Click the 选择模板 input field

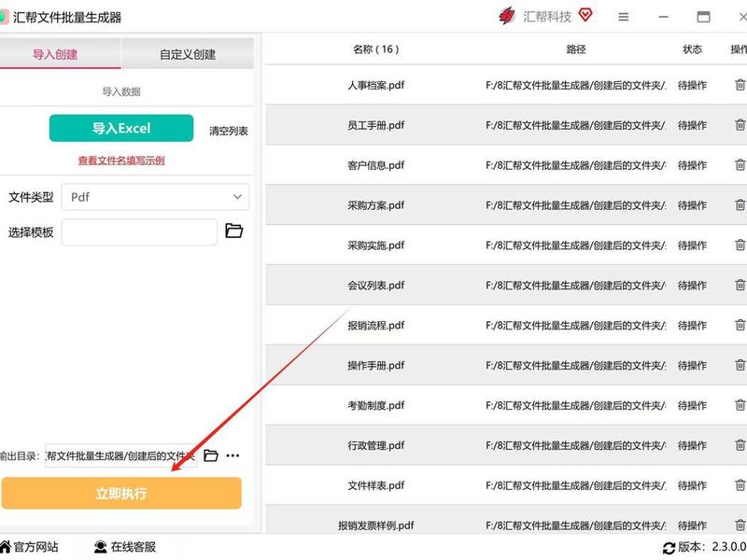[139, 232]
